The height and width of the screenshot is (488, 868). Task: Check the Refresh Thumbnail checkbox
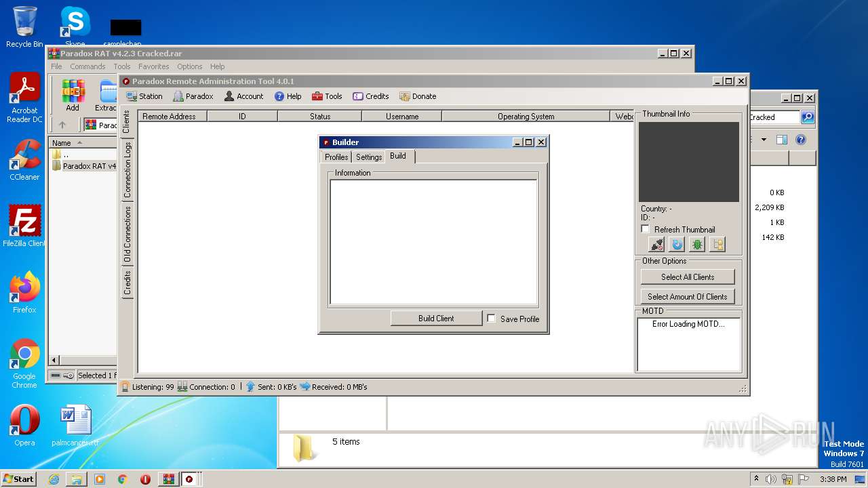click(646, 229)
